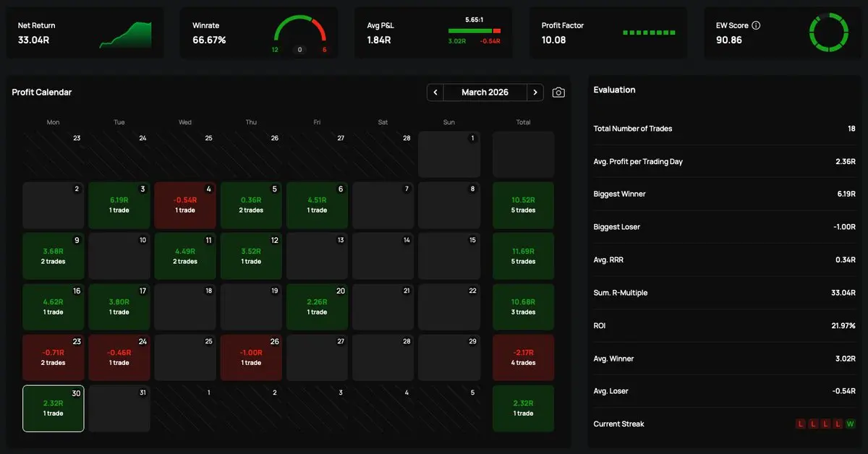
Task: Open March 5 day with 0.36R
Action: point(251,205)
